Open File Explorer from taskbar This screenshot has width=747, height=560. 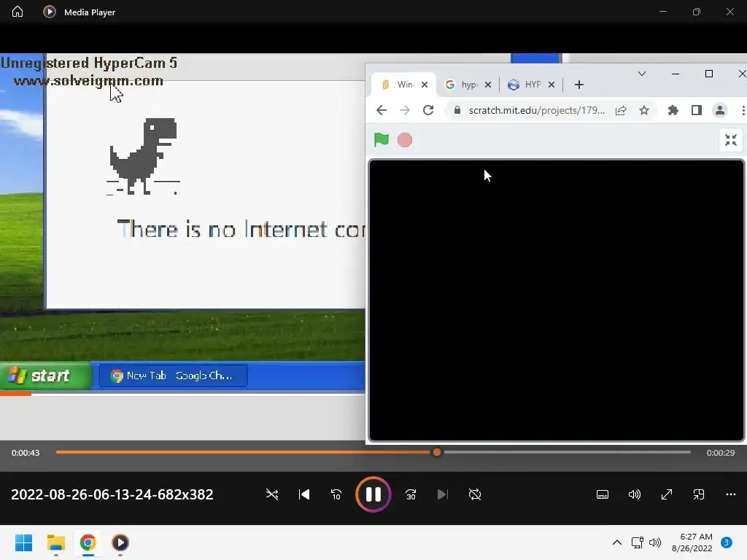coord(55,542)
